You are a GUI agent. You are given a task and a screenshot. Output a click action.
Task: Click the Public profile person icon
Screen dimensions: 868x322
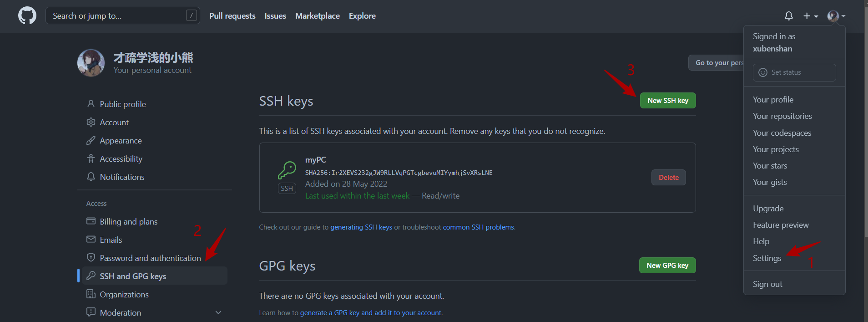(91, 104)
